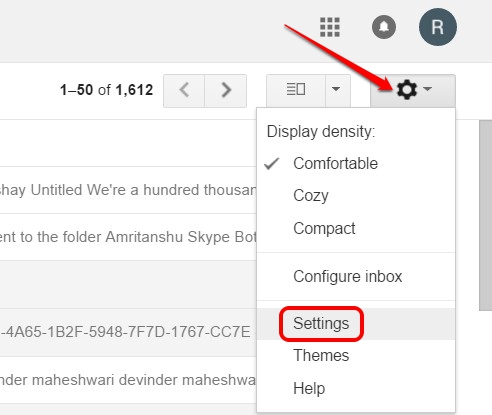
Task: Open the notifications bell icon
Action: coord(384,27)
